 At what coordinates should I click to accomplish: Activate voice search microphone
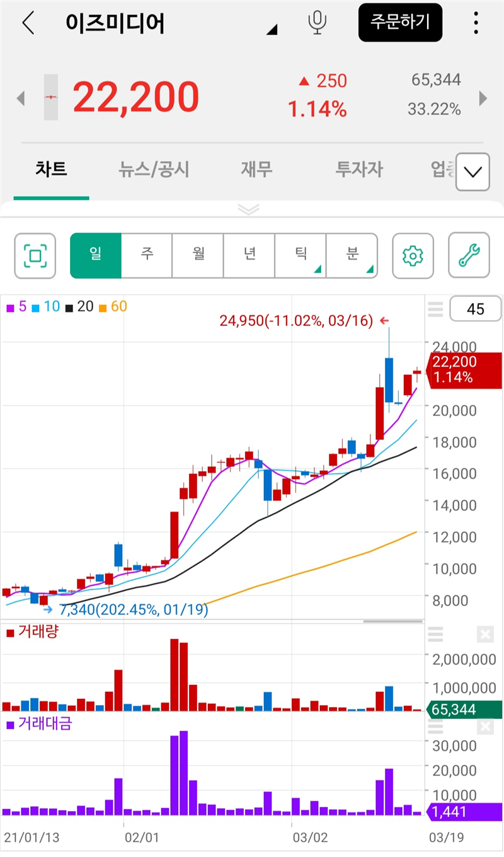318,23
